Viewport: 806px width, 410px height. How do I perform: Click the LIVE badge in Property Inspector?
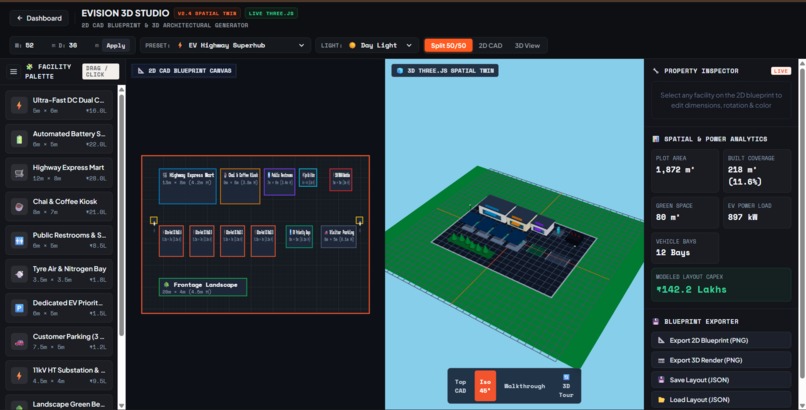tap(781, 71)
